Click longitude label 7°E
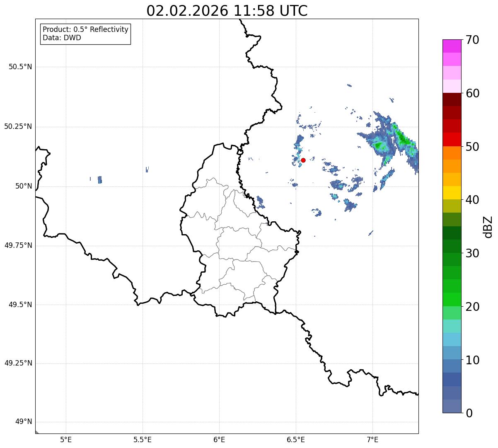 tap(372, 440)
